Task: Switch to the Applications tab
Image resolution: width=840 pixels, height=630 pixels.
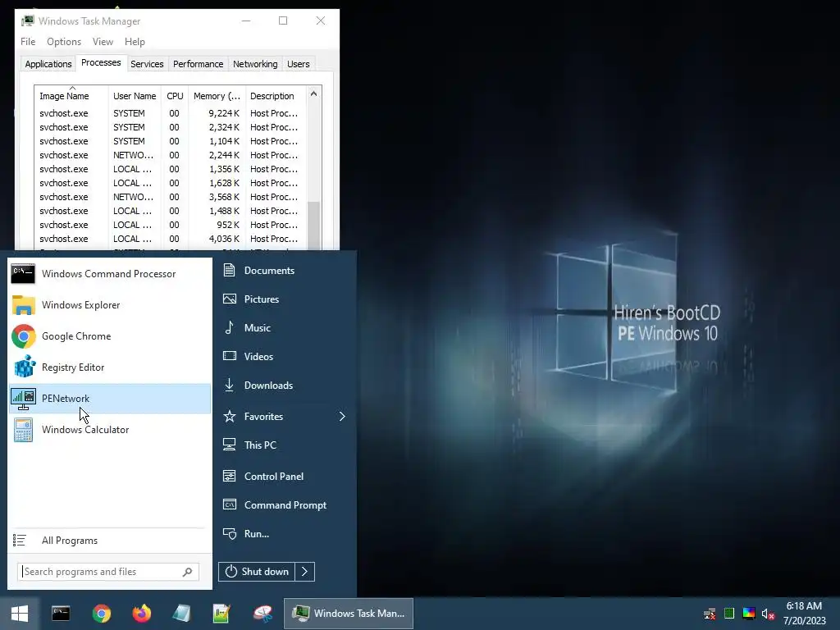Action: point(48,64)
